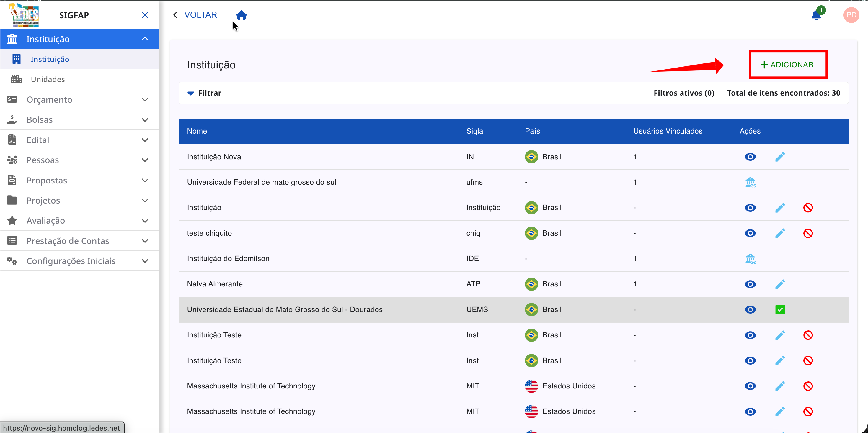This screenshot has height=433, width=868.
Task: Click link-institution icon for ufms row
Action: (750, 183)
